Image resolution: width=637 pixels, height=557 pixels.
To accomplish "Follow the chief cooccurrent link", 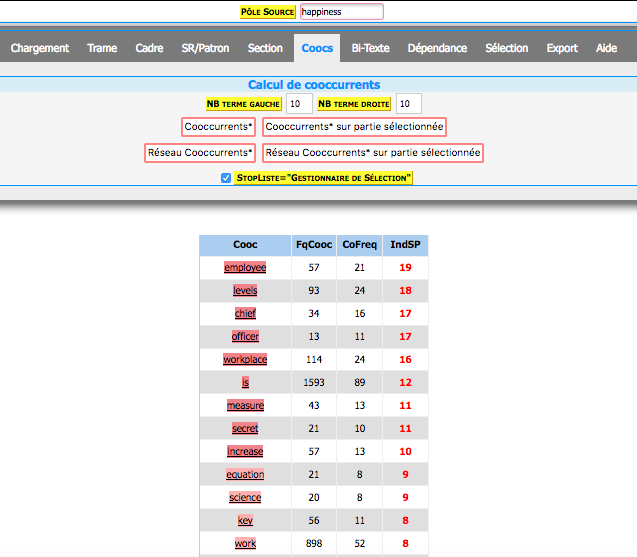I will click(x=245, y=313).
